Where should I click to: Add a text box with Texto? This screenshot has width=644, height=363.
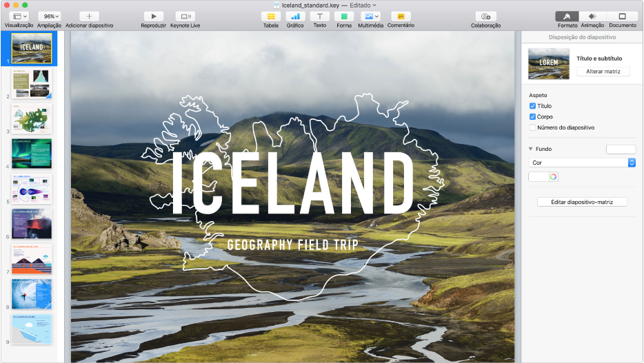[319, 17]
